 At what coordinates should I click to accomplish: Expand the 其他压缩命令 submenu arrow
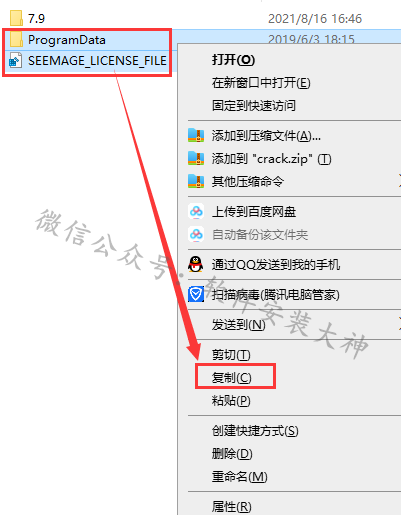399,182
